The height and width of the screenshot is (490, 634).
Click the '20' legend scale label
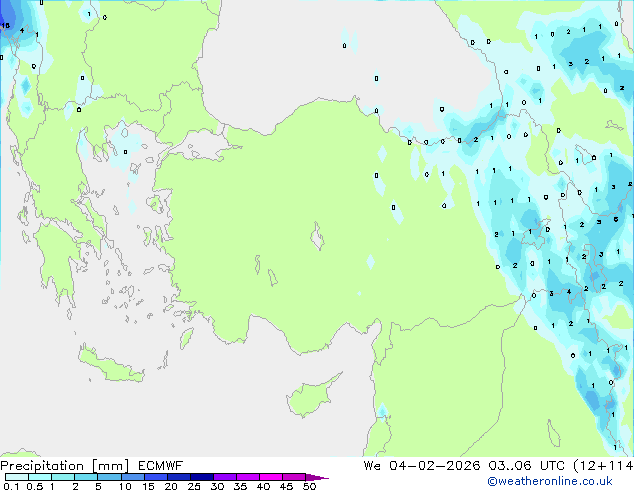pyautogui.click(x=171, y=486)
